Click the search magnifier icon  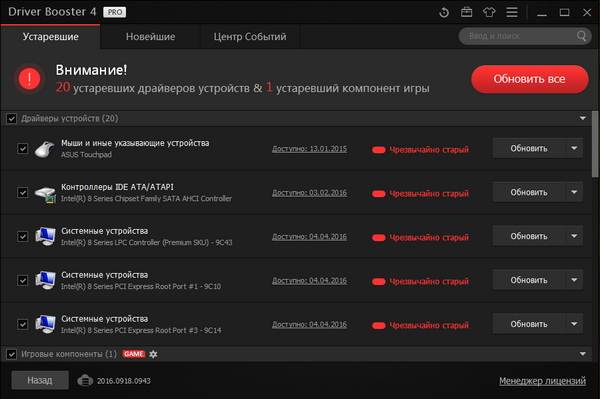[x=581, y=36]
